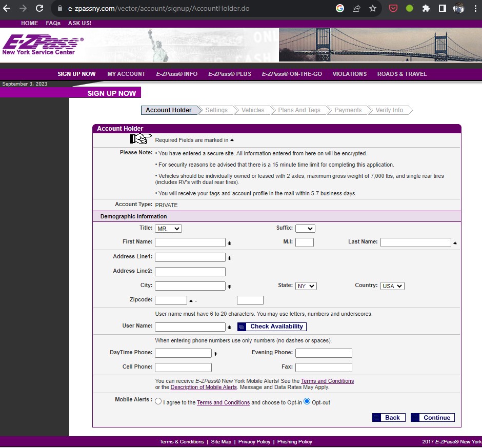
Task: Open the Title dropdown showing MR.
Action: click(x=169, y=229)
